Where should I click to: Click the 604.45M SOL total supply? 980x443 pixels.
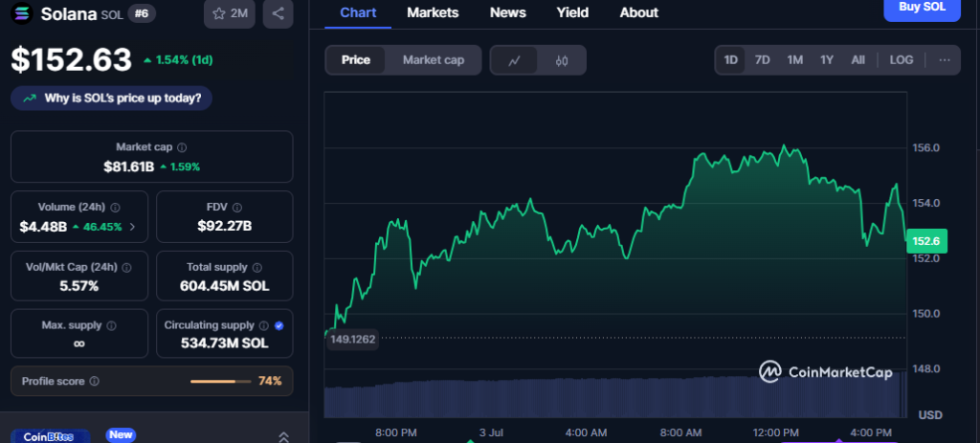[x=224, y=286]
